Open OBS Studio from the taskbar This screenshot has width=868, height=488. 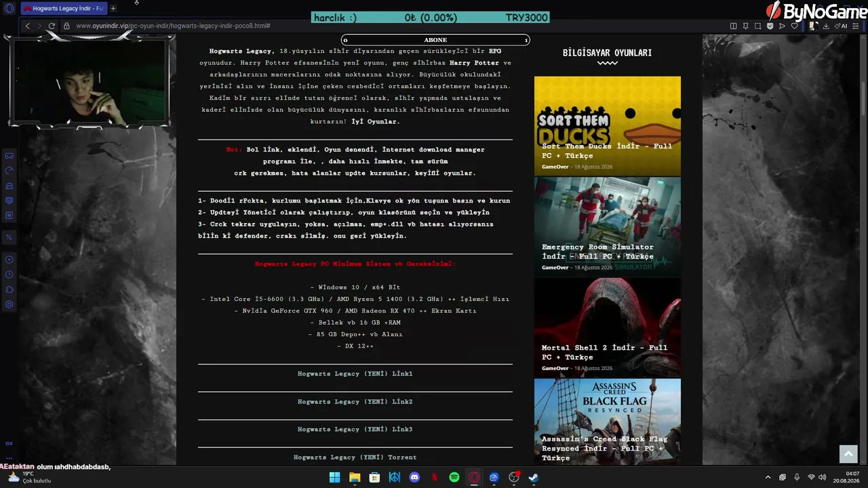514,477
